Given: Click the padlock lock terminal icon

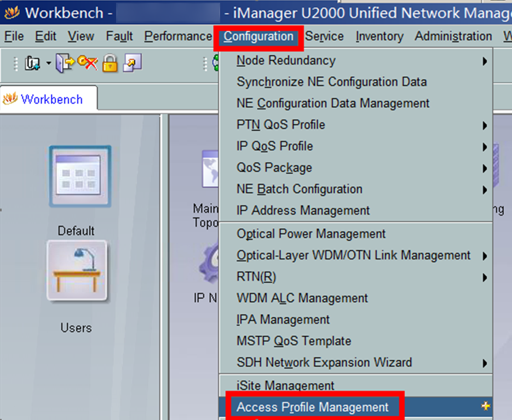Looking at the screenshot, I should 110,64.
